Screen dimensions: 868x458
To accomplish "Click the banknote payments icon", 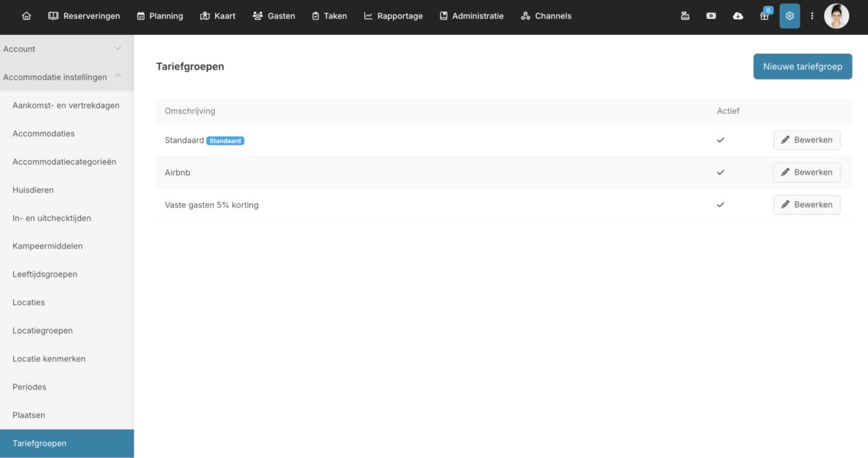I will 711,16.
